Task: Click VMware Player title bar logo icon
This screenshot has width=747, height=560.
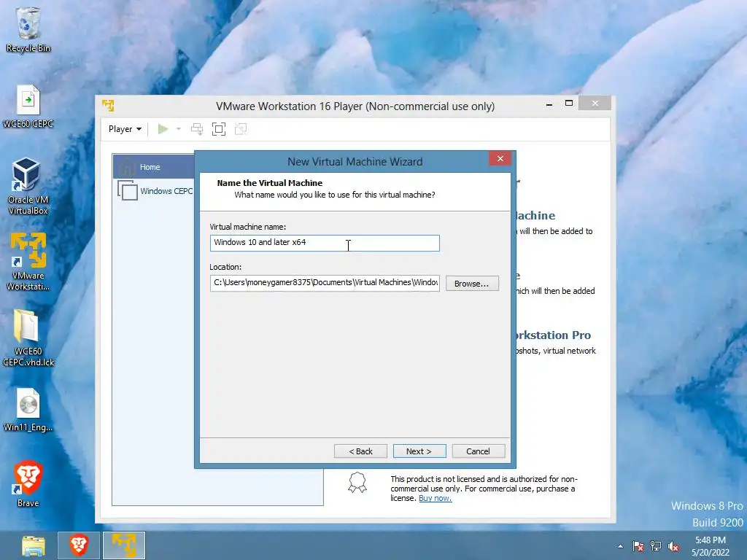Action: click(108, 105)
